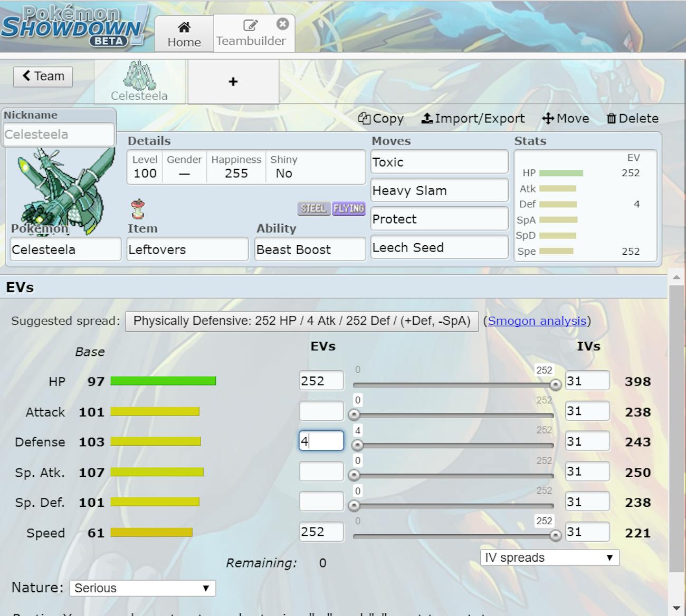Click the Sp. Atk. EV slider handle

(354, 476)
